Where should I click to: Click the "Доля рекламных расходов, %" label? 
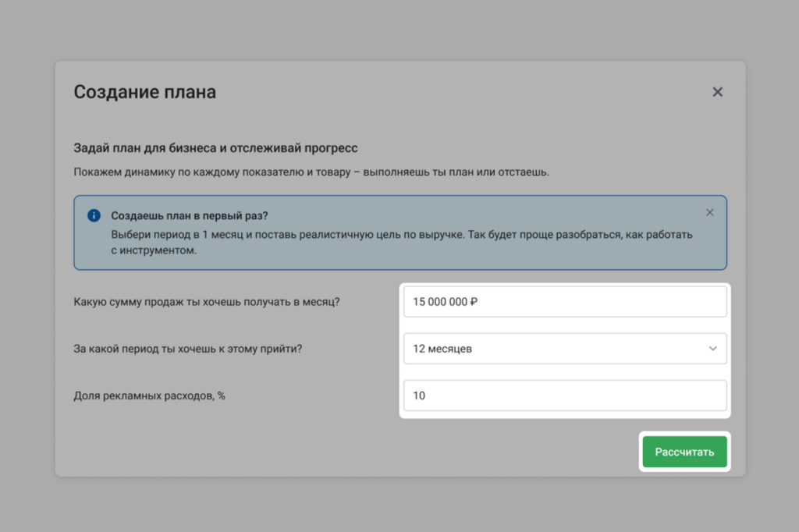149,395
